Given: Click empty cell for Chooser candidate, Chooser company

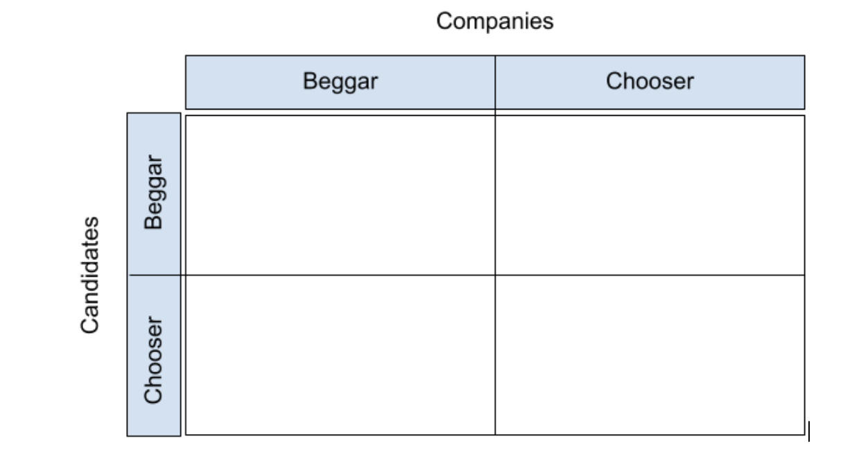Looking at the screenshot, I should (x=650, y=355).
